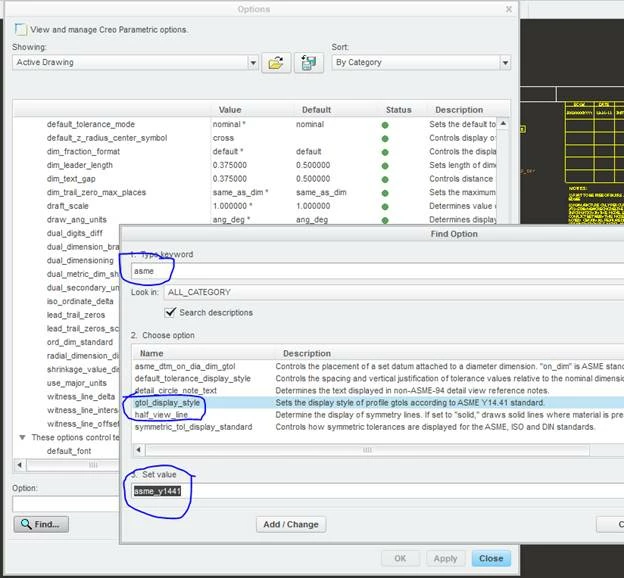Open the Look in ALL_CATEGORY dropdown
This screenshot has width=624, height=578.
tap(394, 292)
